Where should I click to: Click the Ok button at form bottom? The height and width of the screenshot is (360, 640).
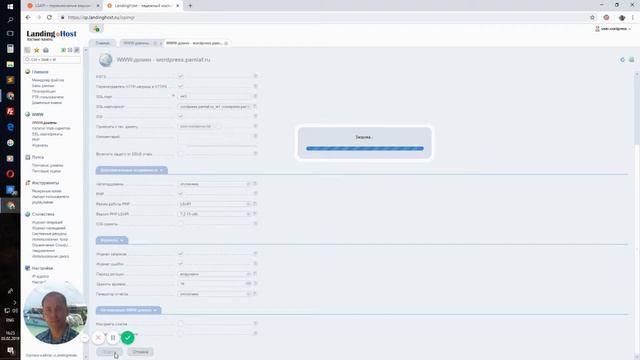coord(109,351)
